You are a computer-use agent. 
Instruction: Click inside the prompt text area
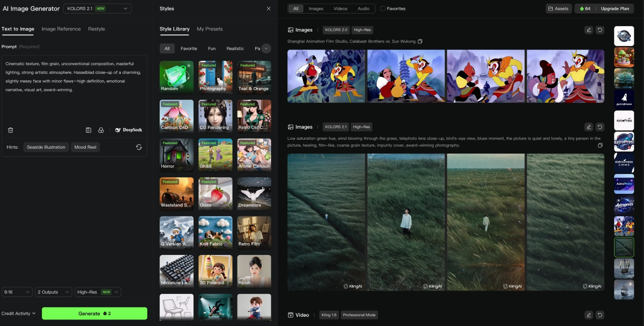(x=74, y=90)
